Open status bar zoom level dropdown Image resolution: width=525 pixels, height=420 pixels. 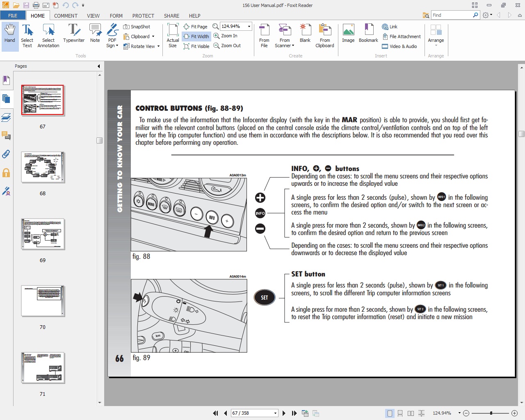click(459, 413)
